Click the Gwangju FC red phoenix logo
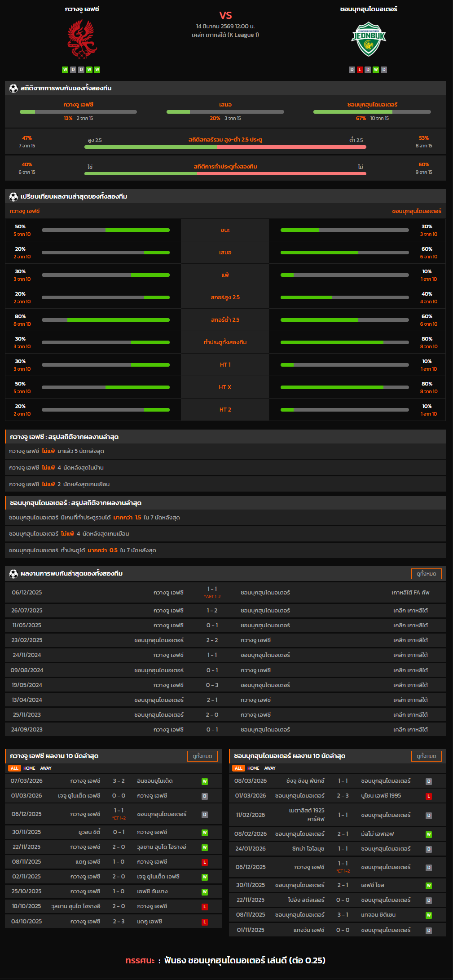 [x=82, y=40]
